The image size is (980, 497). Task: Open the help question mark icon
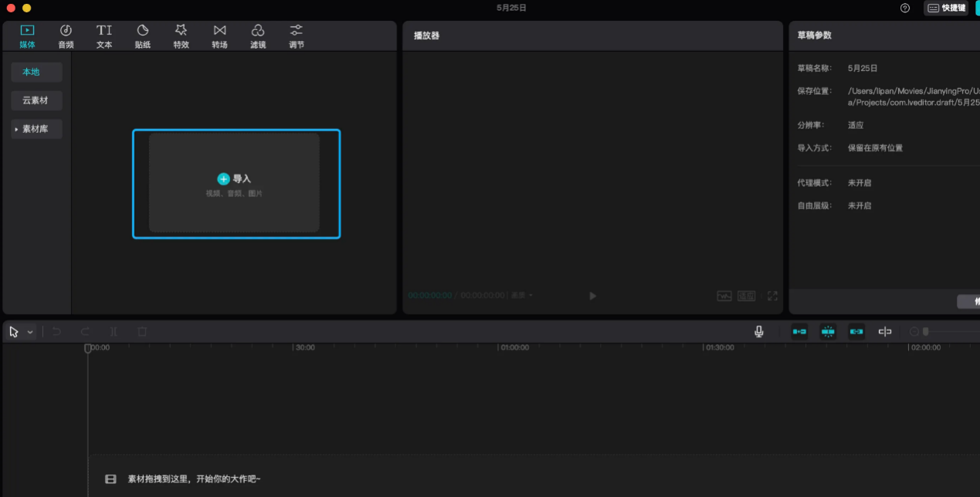point(905,8)
